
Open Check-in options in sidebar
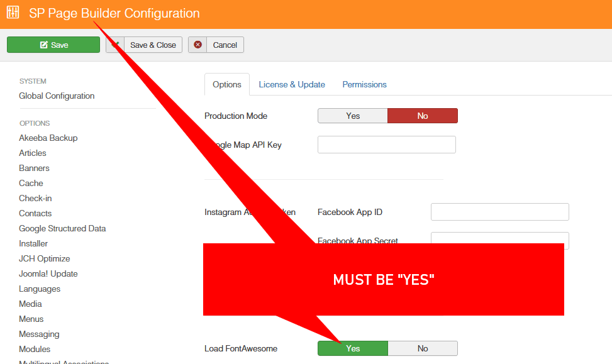click(x=35, y=198)
